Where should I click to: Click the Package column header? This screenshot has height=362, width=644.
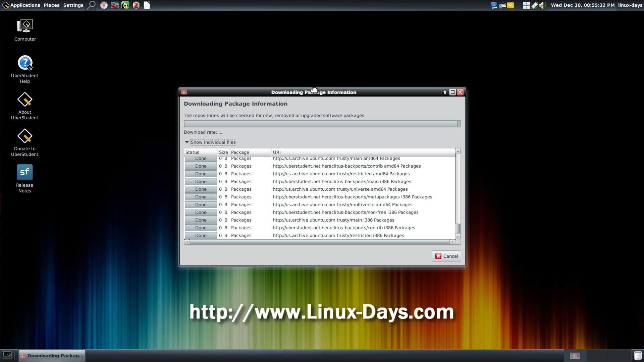click(250, 152)
